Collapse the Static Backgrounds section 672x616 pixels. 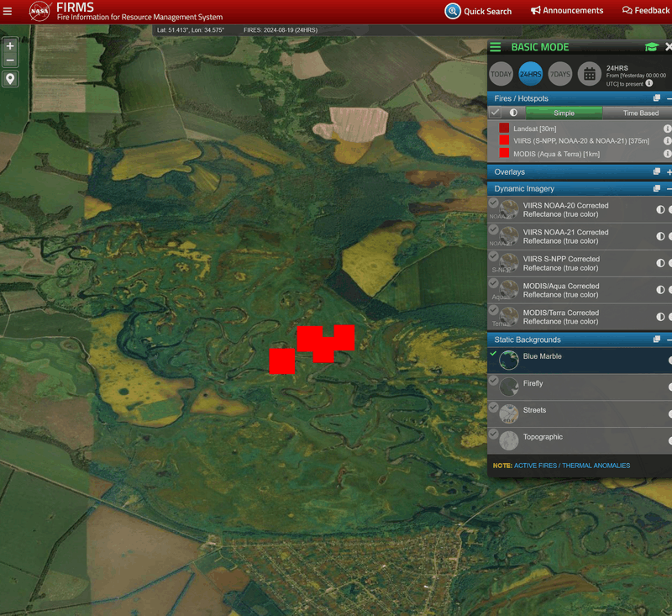(669, 340)
